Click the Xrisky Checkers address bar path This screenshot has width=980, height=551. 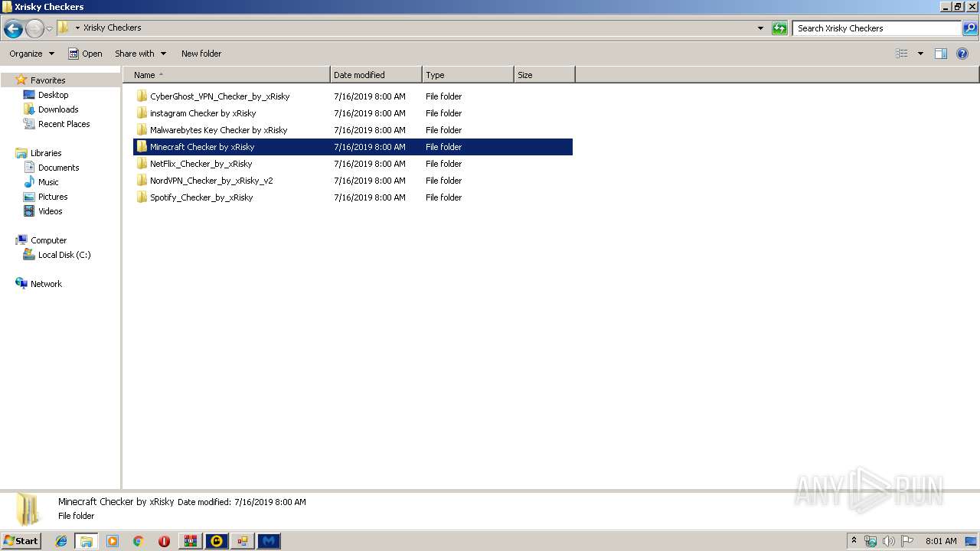point(112,28)
